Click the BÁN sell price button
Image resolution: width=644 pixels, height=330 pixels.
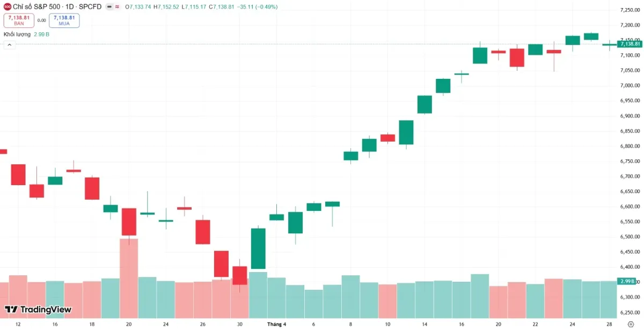(19, 21)
